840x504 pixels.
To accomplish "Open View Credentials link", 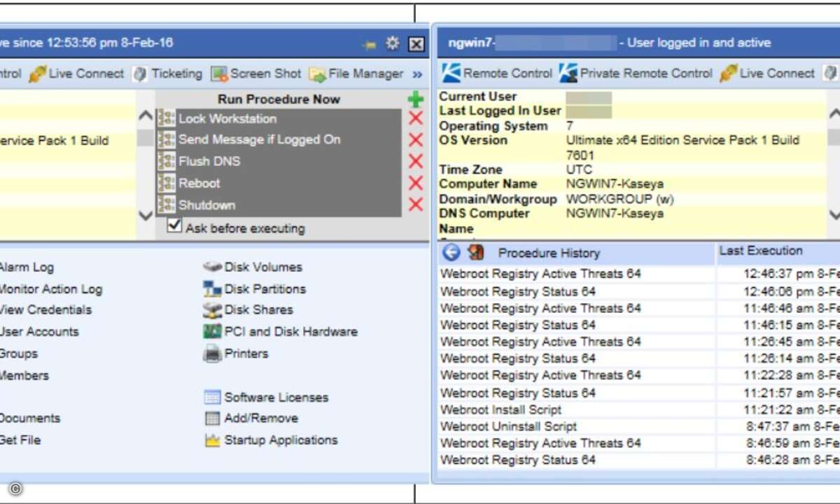I will [45, 309].
